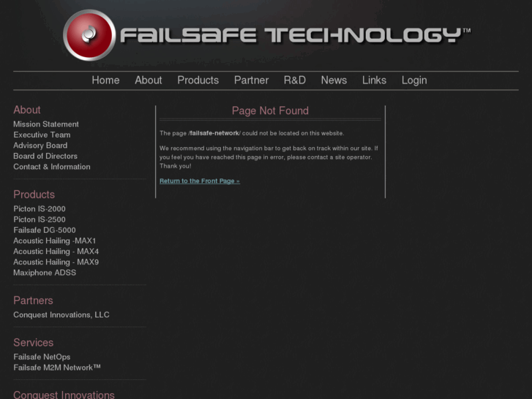Open the About page from navigation bar
Screen dimensions: 532x399
pyautogui.click(x=149, y=80)
